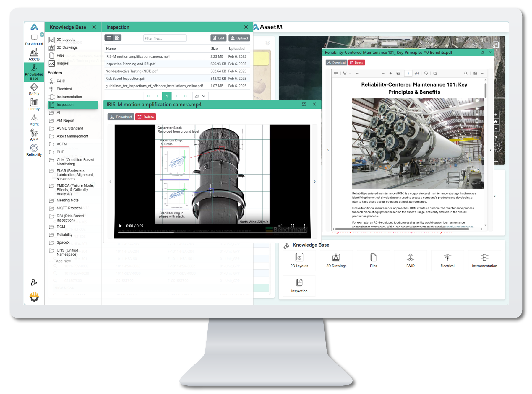This screenshot has height=394, width=532.
Task: Click the PDF viewer search icon
Action: coord(465,74)
